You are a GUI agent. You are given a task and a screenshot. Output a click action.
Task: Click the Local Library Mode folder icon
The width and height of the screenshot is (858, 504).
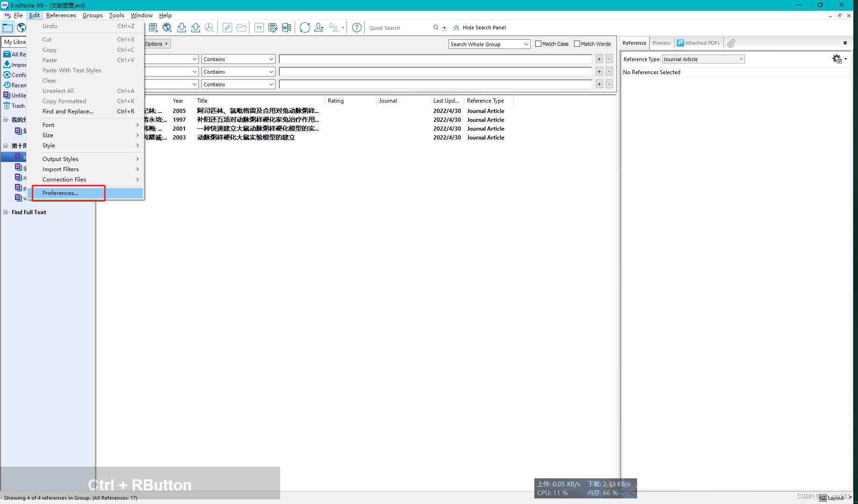(x=8, y=28)
